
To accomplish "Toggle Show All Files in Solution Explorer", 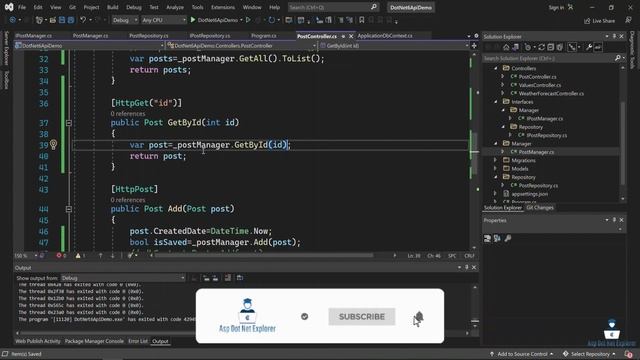I will 560,47.
